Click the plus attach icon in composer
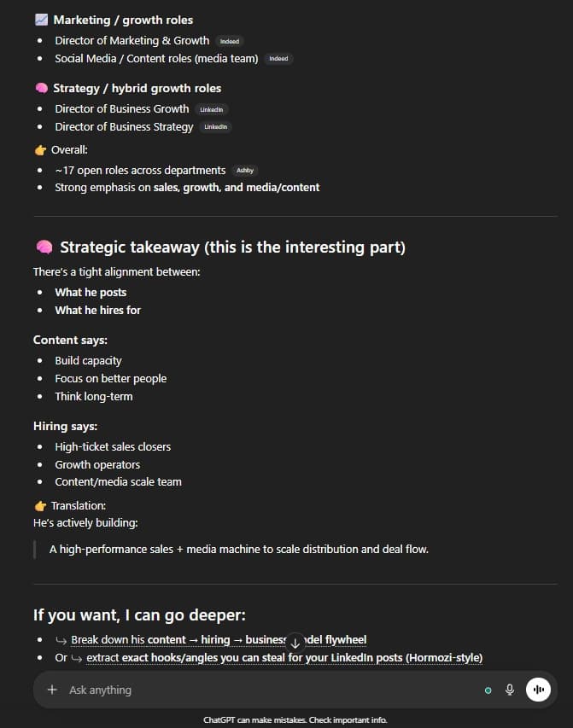The height and width of the screenshot is (728, 573). [52, 690]
